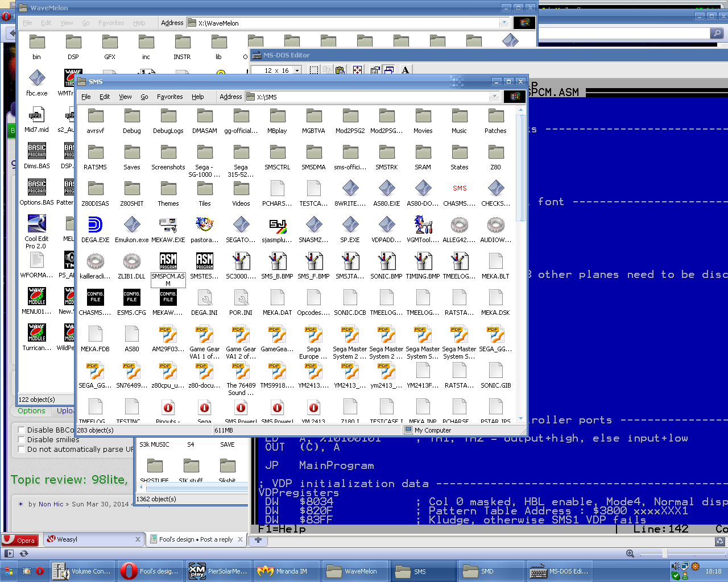This screenshot has width=728, height=582.
Task: Toggle the Opera panel icon in status bar
Action: [9, 553]
